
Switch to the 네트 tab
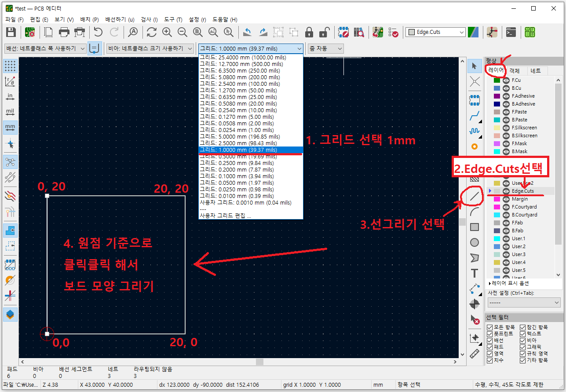(x=536, y=71)
